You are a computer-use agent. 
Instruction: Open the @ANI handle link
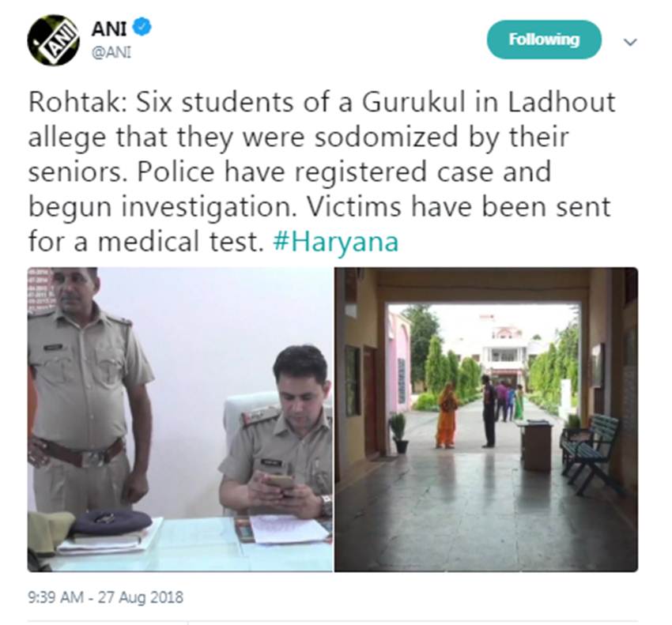[x=111, y=52]
